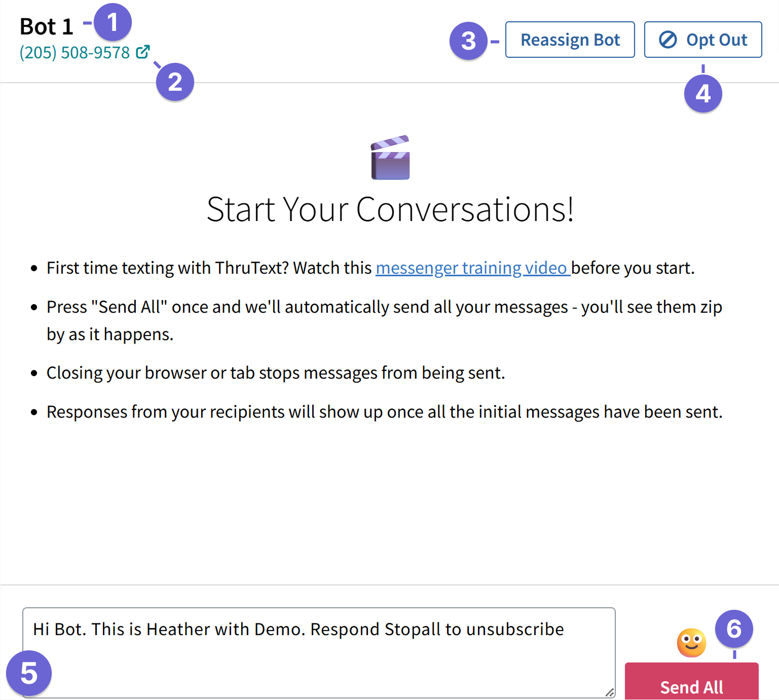Click the Bot 1 heading
This screenshot has width=779, height=700.
click(47, 26)
